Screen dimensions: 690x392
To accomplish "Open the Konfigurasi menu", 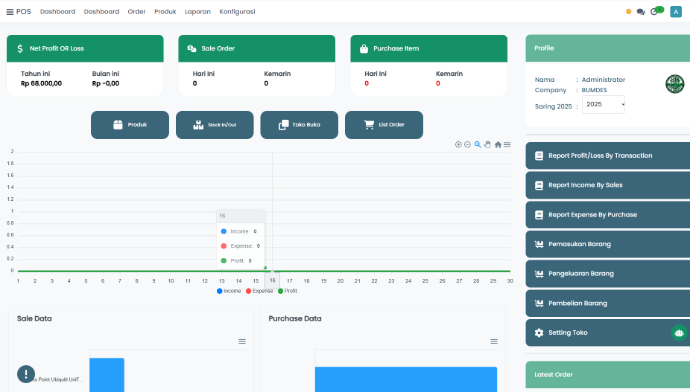I will coord(237,12).
